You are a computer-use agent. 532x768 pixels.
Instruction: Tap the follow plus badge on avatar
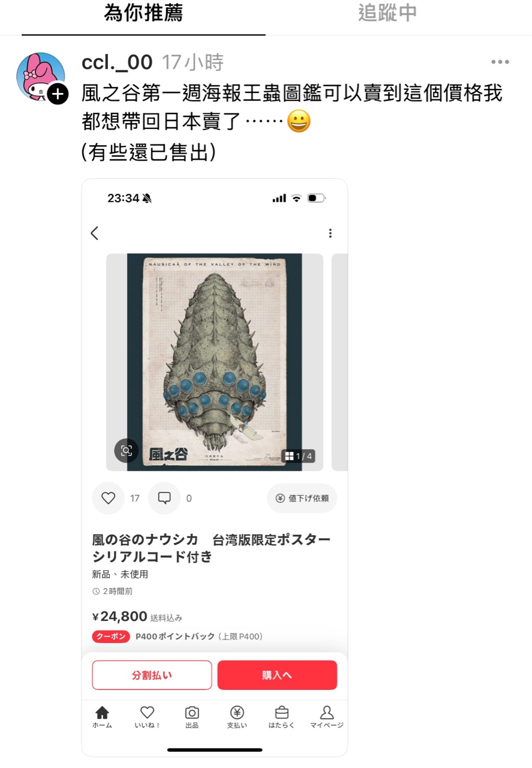(x=58, y=94)
